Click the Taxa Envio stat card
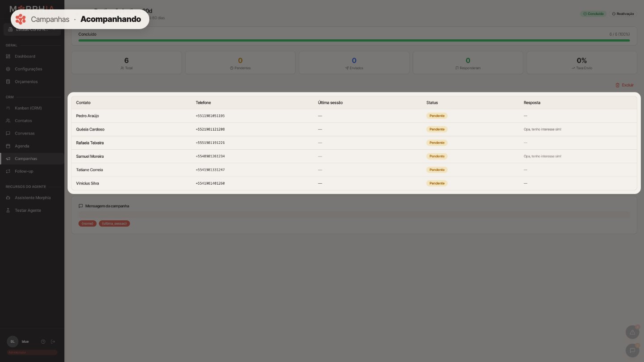Screen dimensions: 644x362 coord(582,63)
